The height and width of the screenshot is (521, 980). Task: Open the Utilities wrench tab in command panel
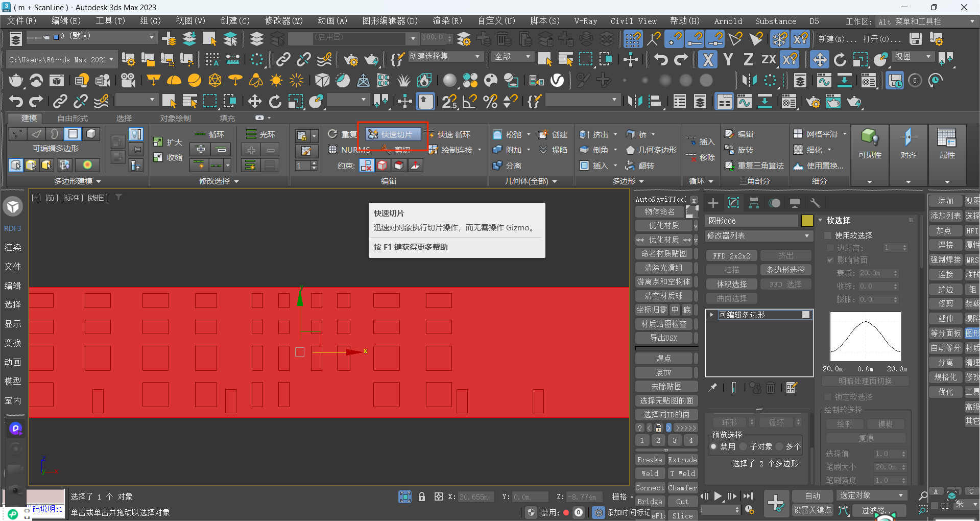815,203
